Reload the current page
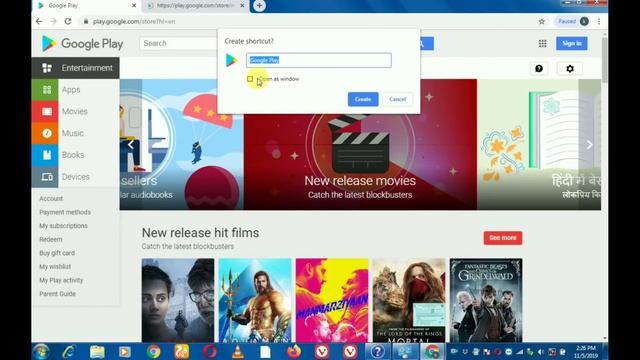 pos(68,22)
